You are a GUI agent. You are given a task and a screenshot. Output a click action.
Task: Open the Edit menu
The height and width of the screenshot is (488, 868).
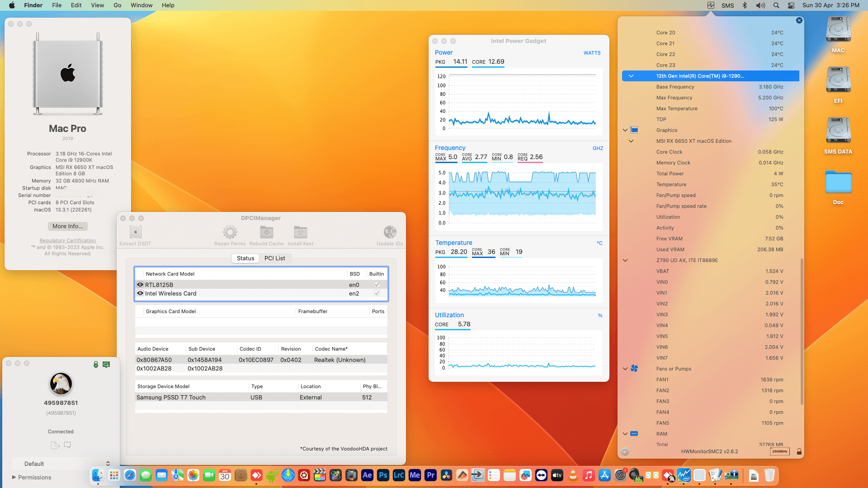click(x=76, y=5)
